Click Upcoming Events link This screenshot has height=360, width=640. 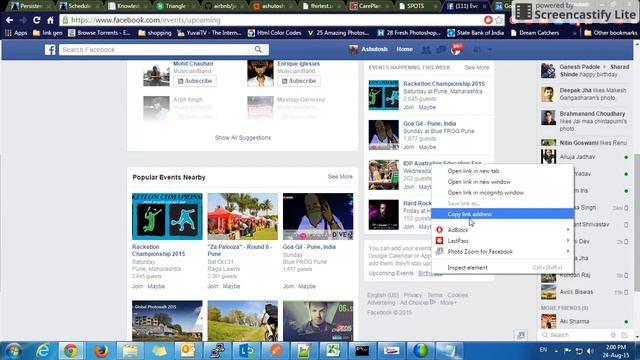pos(391,273)
